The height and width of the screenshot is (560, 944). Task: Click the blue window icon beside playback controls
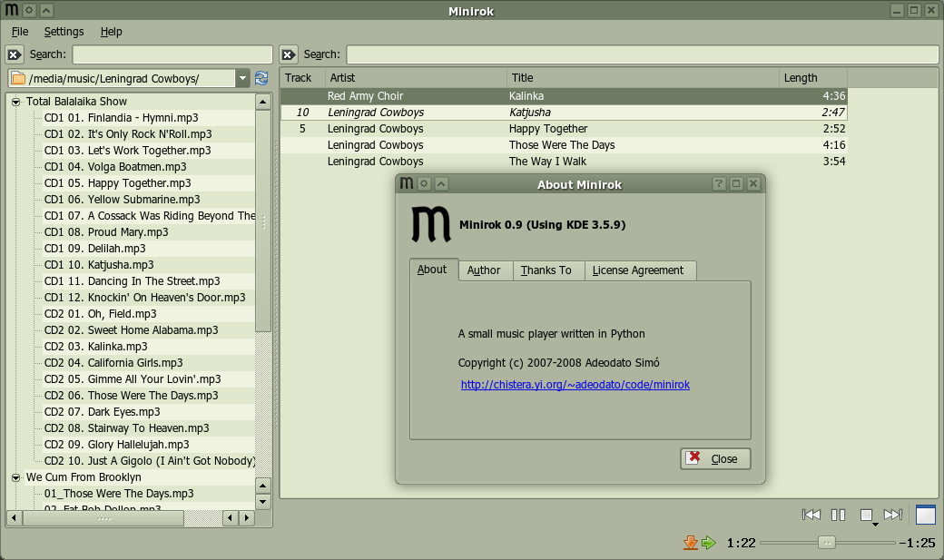[925, 515]
